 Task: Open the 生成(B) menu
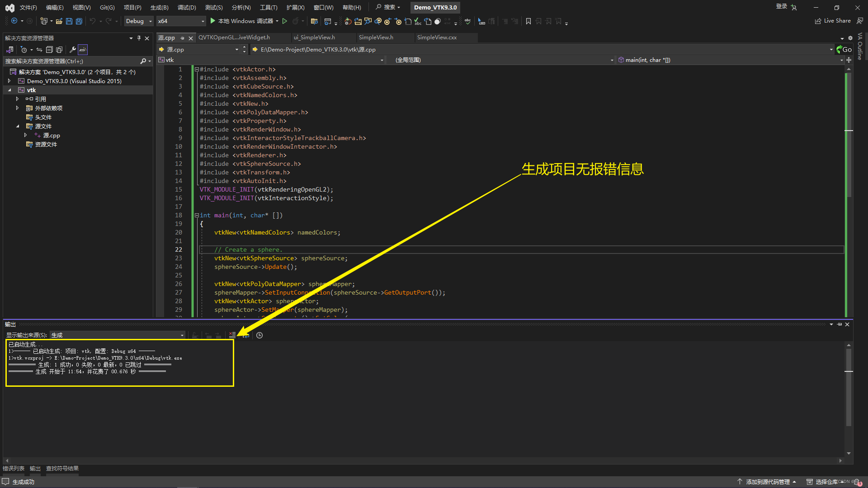click(159, 7)
